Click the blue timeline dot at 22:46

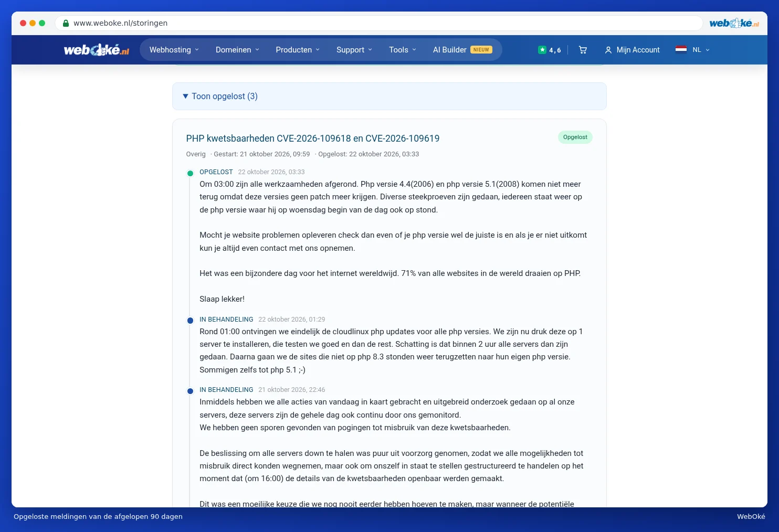tap(190, 391)
